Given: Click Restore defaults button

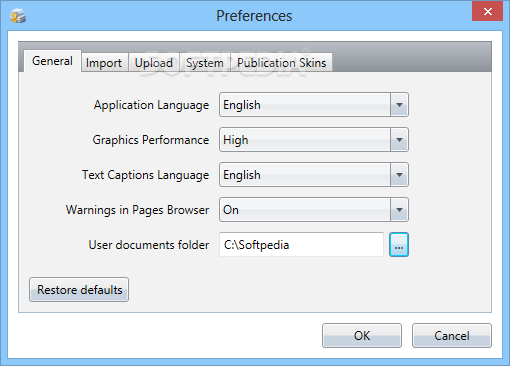Looking at the screenshot, I should tap(79, 290).
